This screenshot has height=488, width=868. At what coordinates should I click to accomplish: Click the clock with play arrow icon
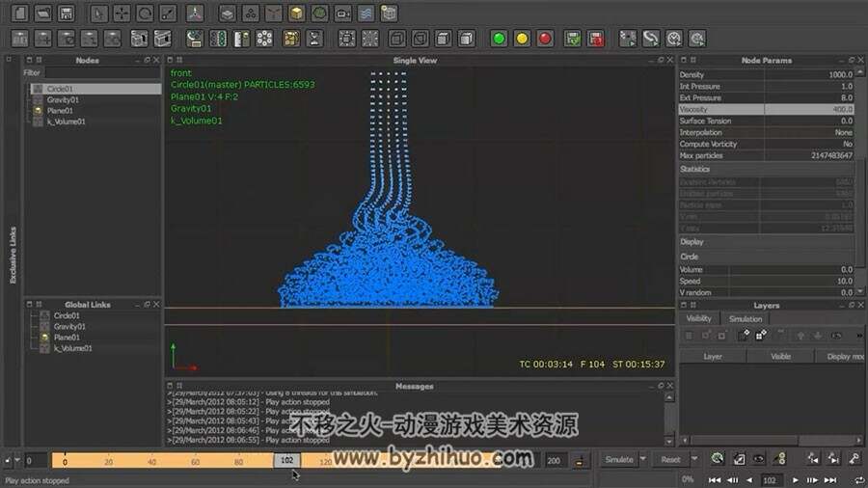coord(674,39)
